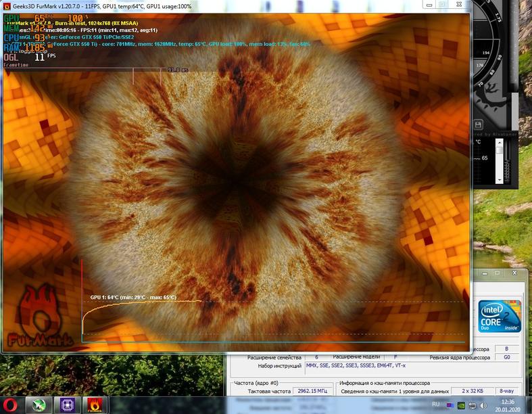This screenshot has width=532, height=414.
Task: Click the Opera browser taskbar icon
Action: (11, 405)
